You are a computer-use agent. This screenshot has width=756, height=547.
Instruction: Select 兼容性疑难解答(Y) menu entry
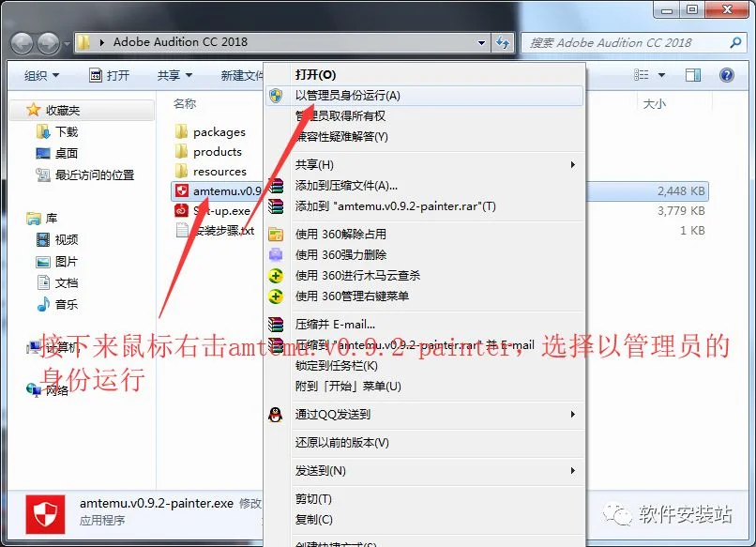424,136
